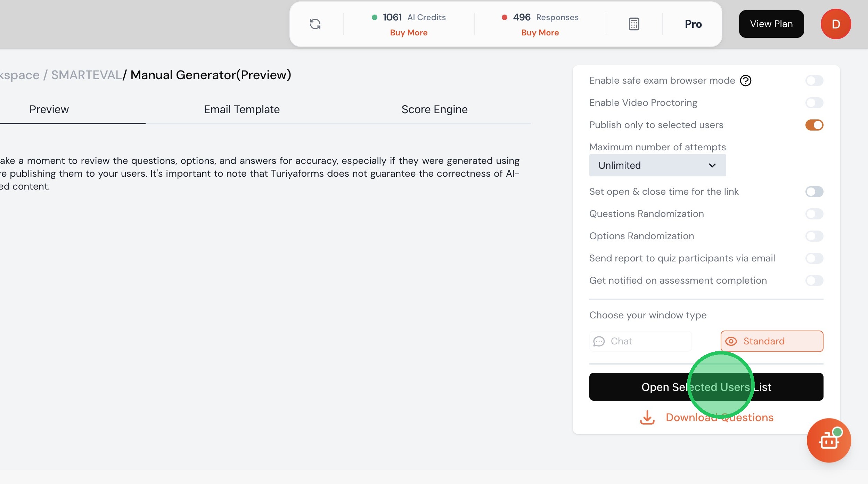This screenshot has height=484, width=868.
Task: Click the Unlimited dropdown chevron arrow
Action: pyautogui.click(x=712, y=165)
